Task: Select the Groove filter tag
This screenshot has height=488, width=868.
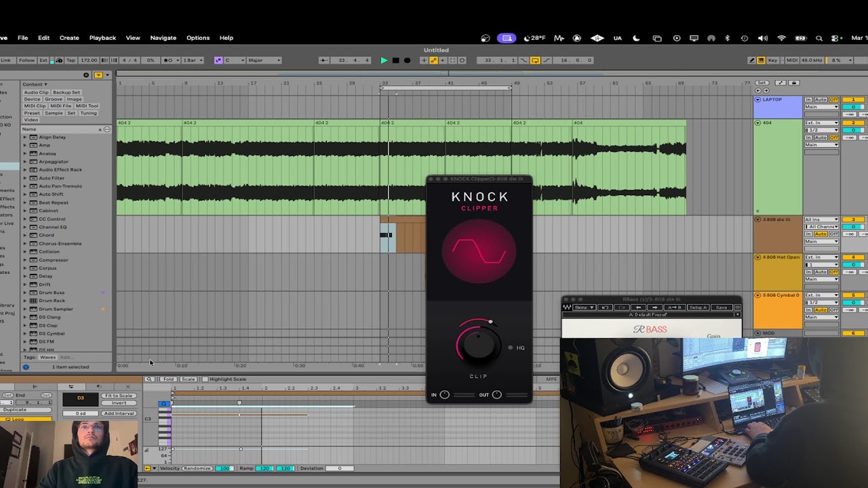Action: [54, 99]
